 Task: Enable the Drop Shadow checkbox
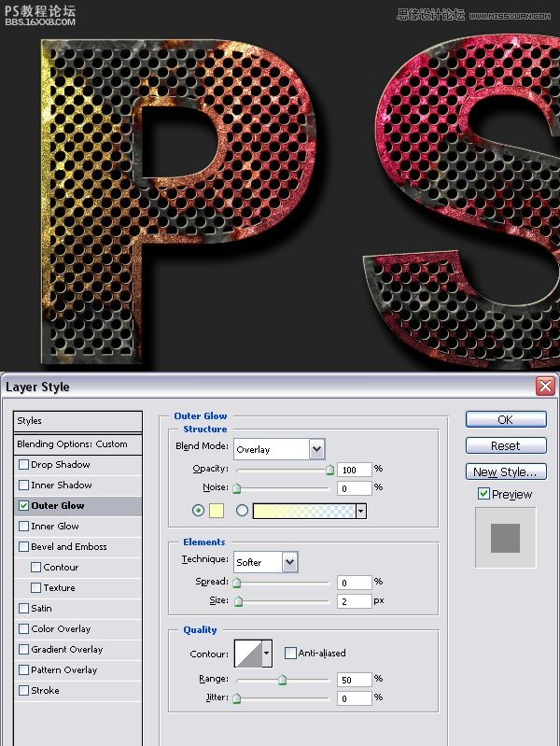(x=23, y=464)
